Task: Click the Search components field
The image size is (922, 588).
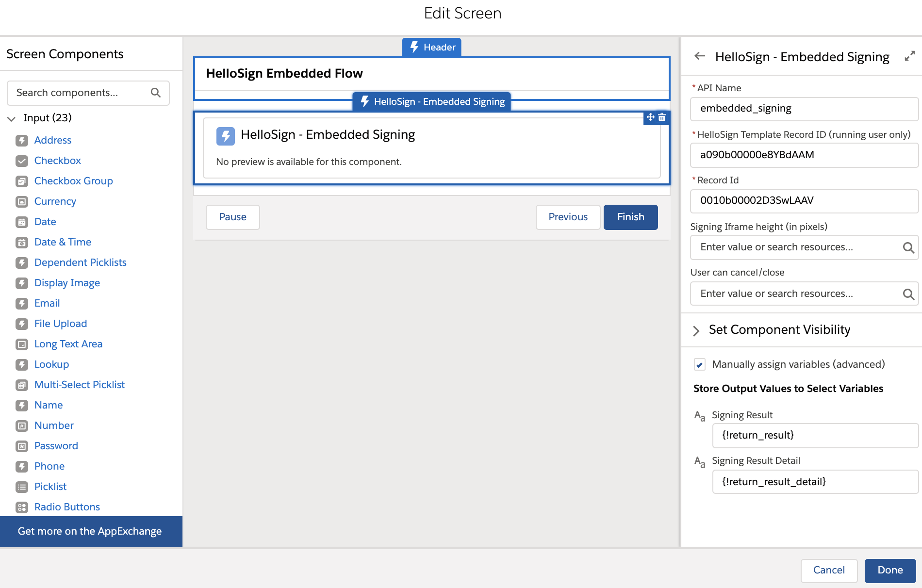Action: point(88,93)
